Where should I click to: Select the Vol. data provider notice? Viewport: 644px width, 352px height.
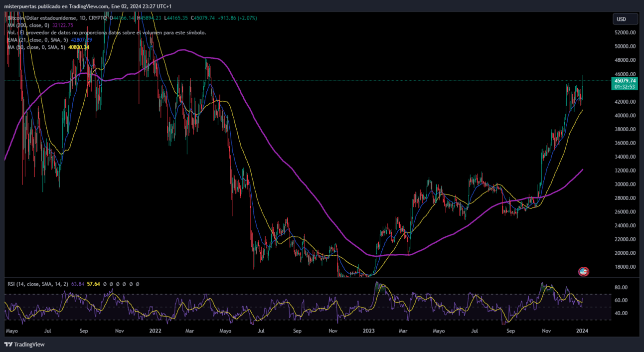click(107, 32)
